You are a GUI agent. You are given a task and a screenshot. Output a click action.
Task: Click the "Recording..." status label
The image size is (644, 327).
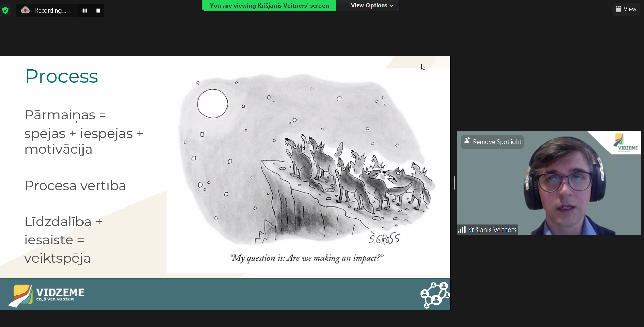(x=50, y=10)
